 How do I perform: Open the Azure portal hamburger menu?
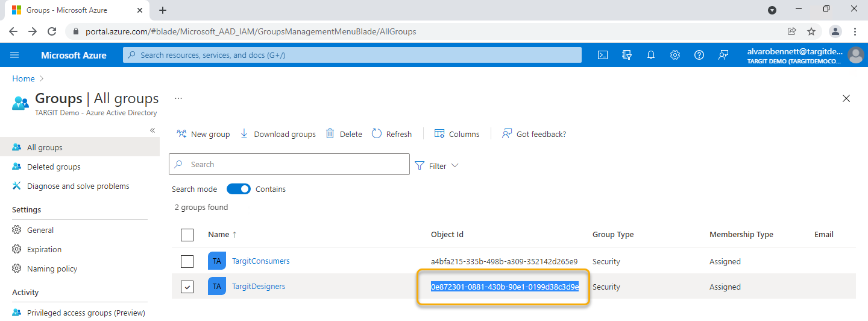click(14, 55)
